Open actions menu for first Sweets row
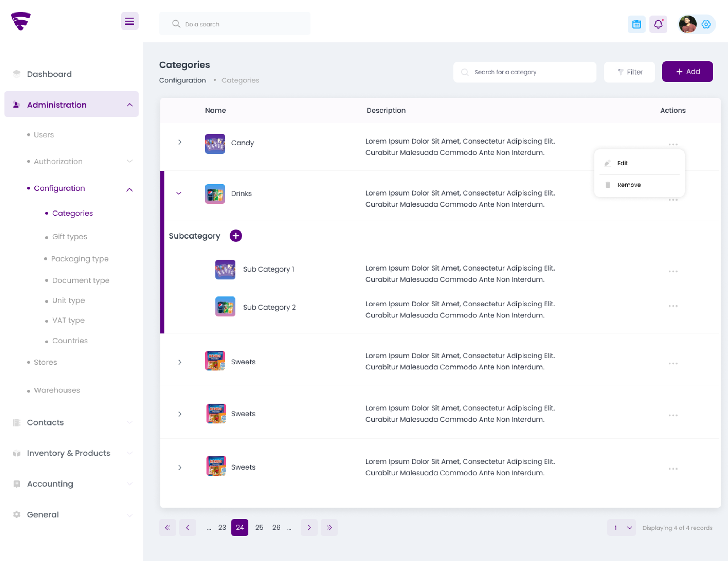 (x=673, y=363)
